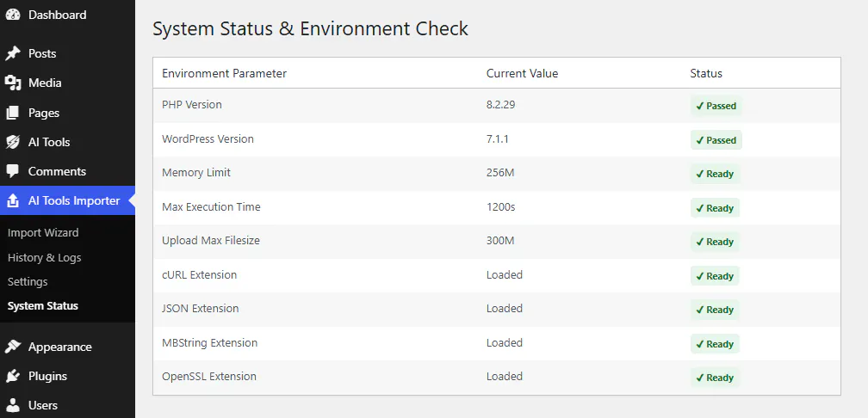Open the Comments menu item

tap(57, 171)
